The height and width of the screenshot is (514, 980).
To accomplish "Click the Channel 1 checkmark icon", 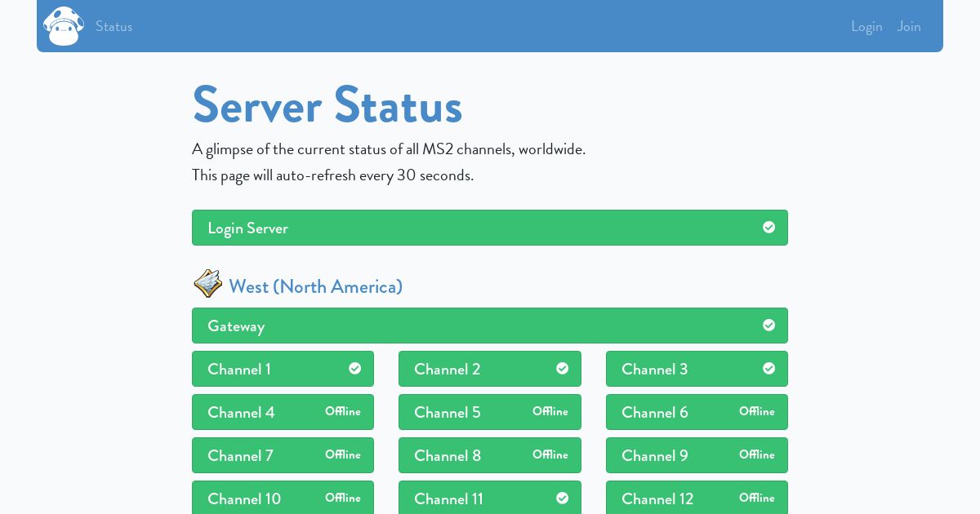I will pos(354,368).
